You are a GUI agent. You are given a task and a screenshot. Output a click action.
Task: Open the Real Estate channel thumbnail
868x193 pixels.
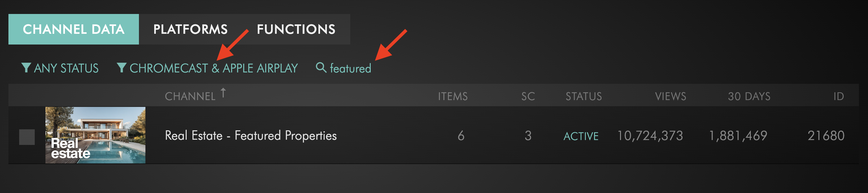point(95,135)
